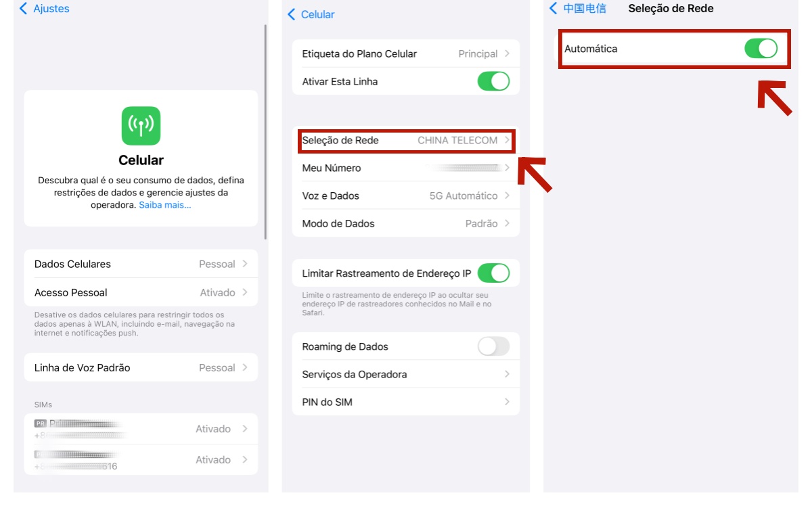Tap the chevron next to Meu Número

pos(508,168)
